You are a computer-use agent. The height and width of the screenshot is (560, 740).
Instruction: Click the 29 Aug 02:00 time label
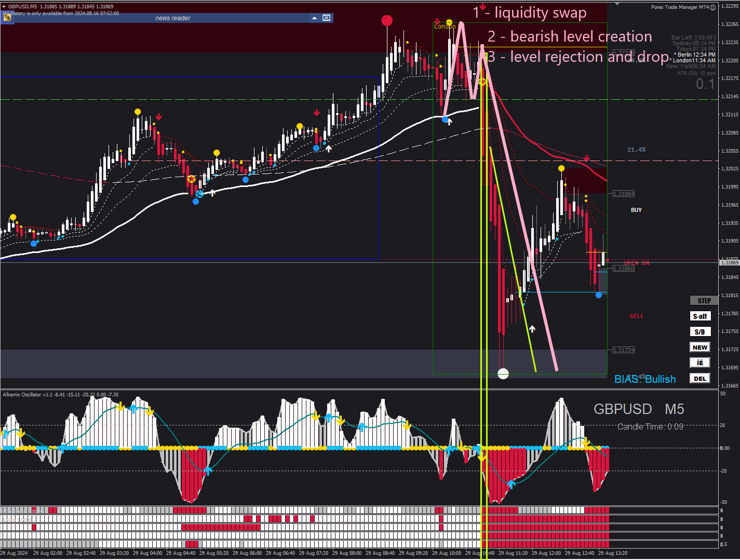(x=48, y=553)
